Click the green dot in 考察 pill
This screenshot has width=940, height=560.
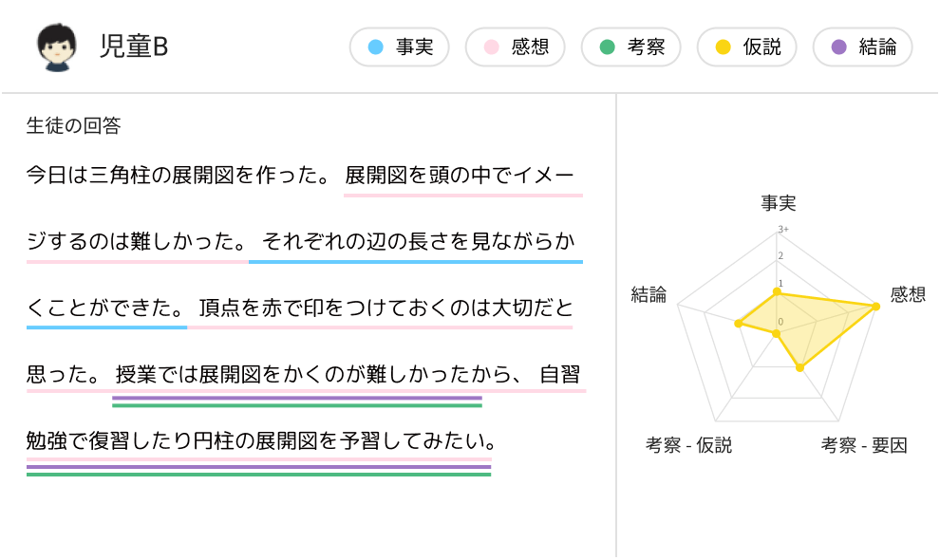608,47
